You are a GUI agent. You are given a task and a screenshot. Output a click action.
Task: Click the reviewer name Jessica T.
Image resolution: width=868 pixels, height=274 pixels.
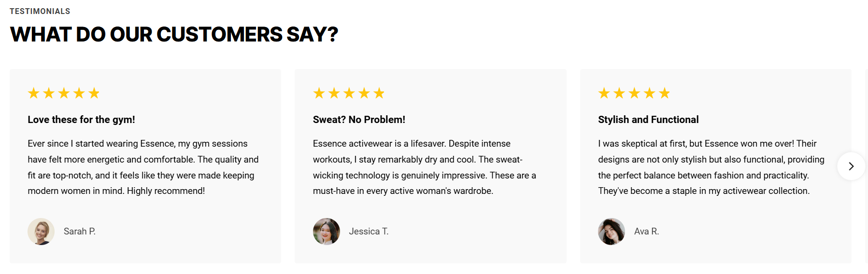click(369, 232)
